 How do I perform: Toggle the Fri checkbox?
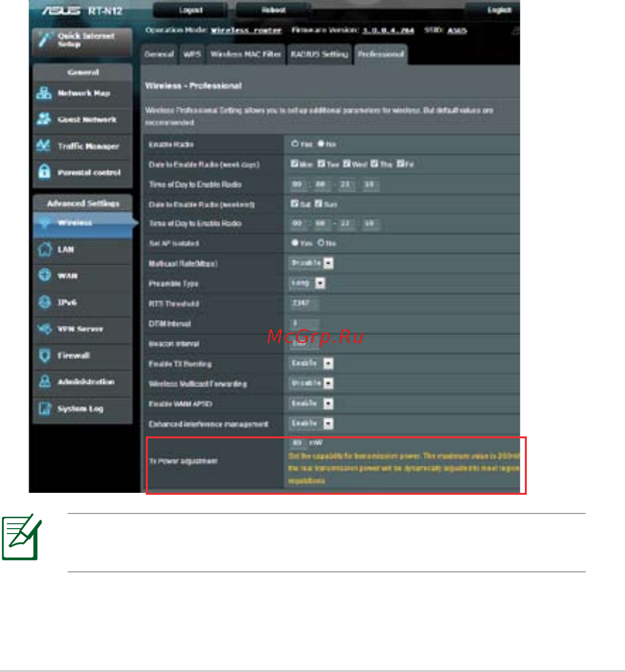(x=401, y=163)
